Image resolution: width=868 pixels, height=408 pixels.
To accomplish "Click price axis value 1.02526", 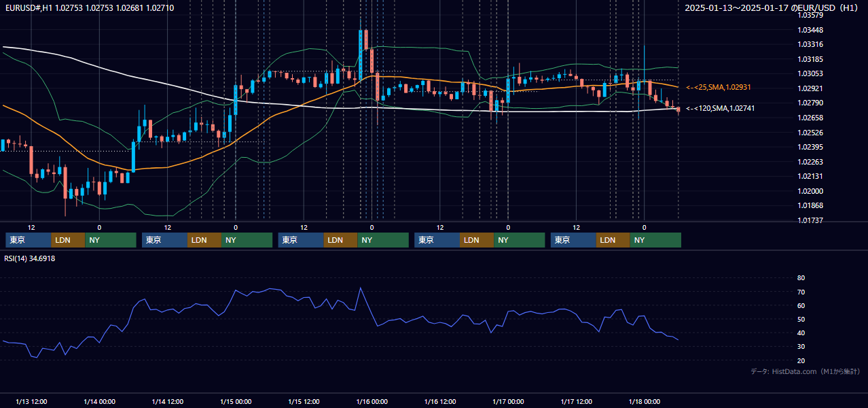I will (x=810, y=133).
